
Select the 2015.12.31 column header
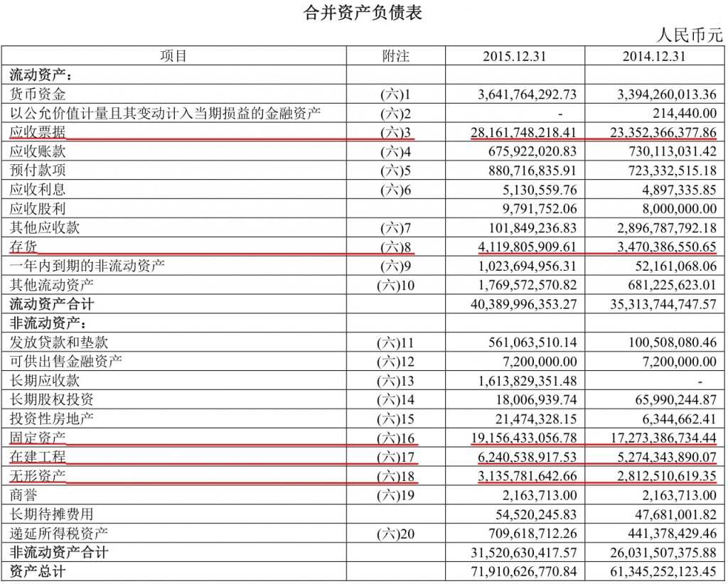(x=514, y=57)
